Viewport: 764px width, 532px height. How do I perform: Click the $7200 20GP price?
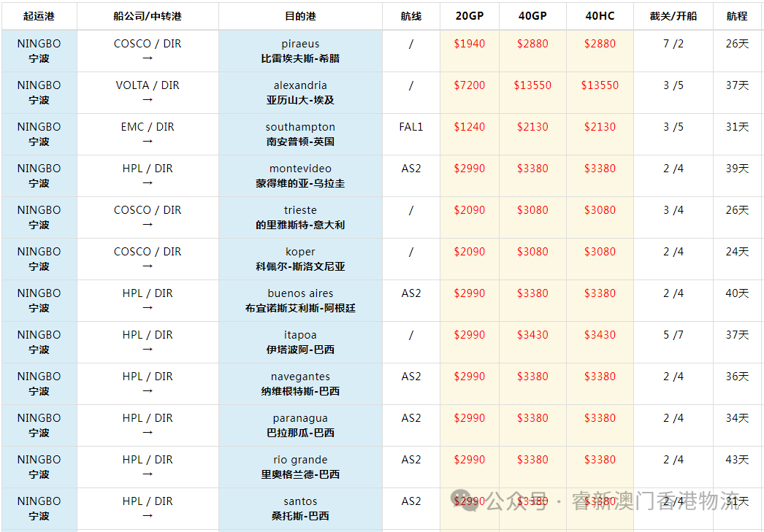pos(469,85)
